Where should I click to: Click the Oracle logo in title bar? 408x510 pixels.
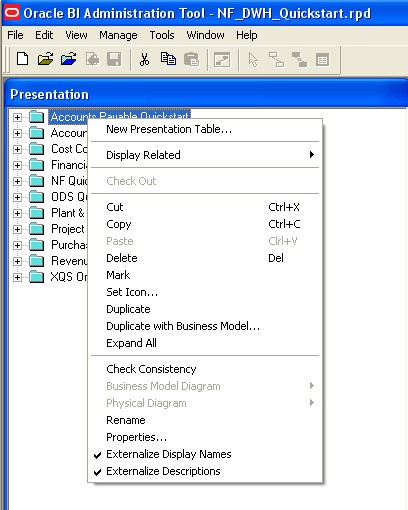tap(12, 13)
